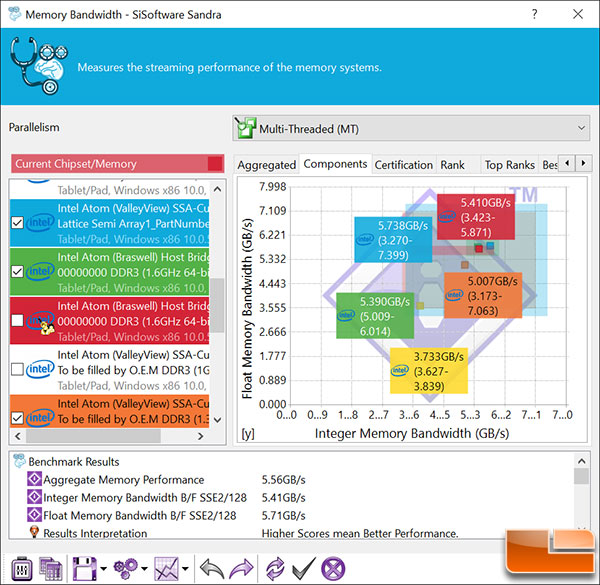This screenshot has width=600, height=585.
Task: Click the Aggregate Memory Performance diamond icon
Action: click(x=34, y=479)
